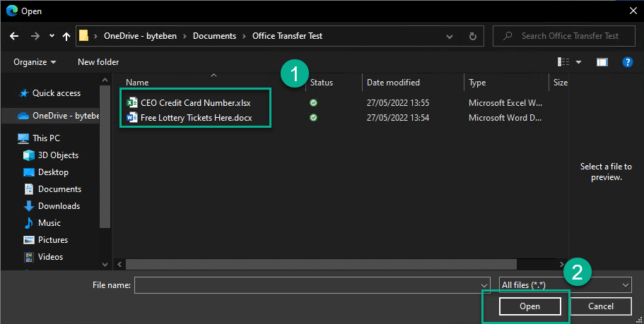Click the Excel icon of CEO file
This screenshot has height=324, width=644.
tap(132, 103)
